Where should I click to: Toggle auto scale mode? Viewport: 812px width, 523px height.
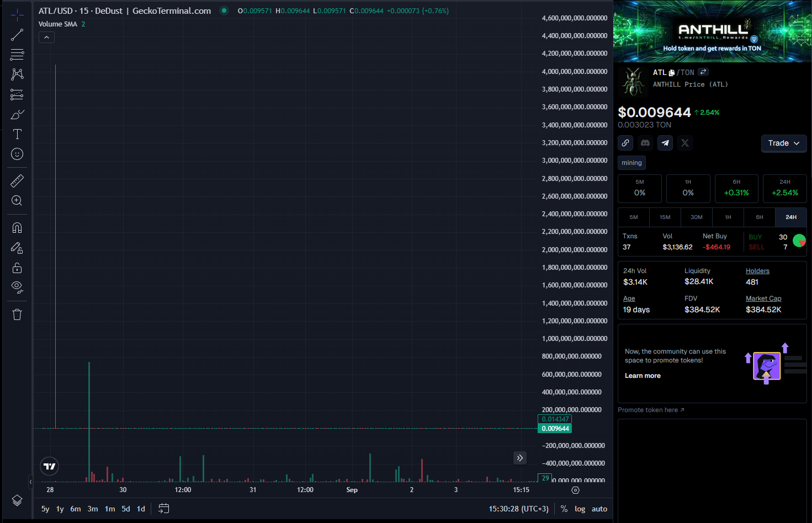point(599,509)
